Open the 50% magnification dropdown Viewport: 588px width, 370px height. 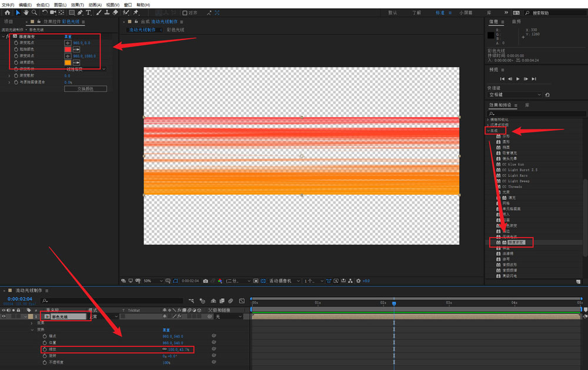pos(151,281)
